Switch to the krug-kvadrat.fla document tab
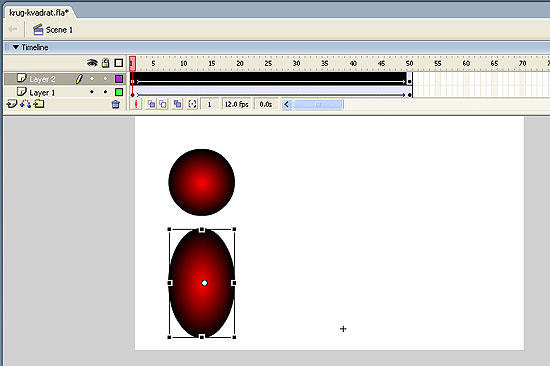The image size is (550, 366). [39, 13]
